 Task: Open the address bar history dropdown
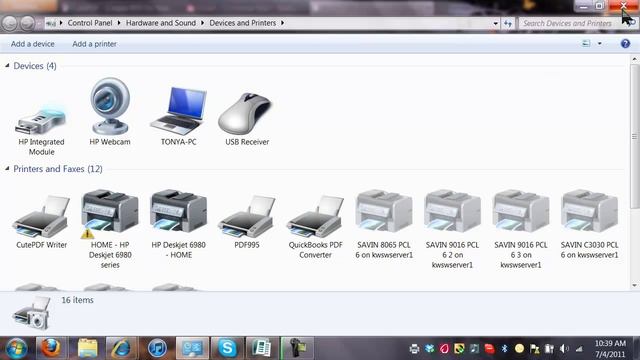tap(495, 23)
